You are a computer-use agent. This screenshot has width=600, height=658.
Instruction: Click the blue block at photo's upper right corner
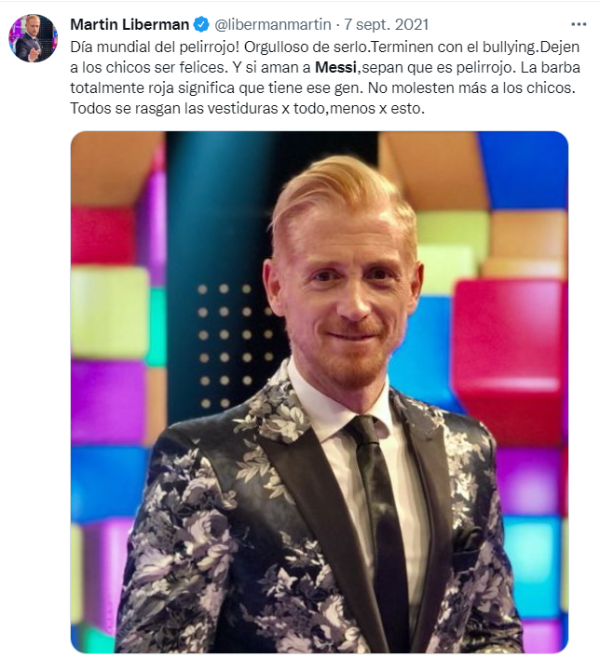[522, 170]
